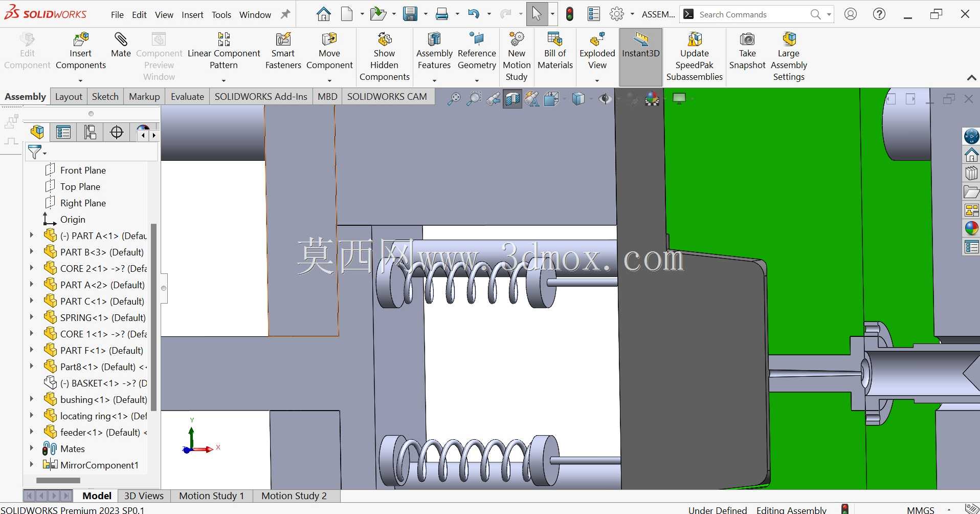Open Bill of Materials tool
Screen dimensions: 980x514
click(x=555, y=51)
